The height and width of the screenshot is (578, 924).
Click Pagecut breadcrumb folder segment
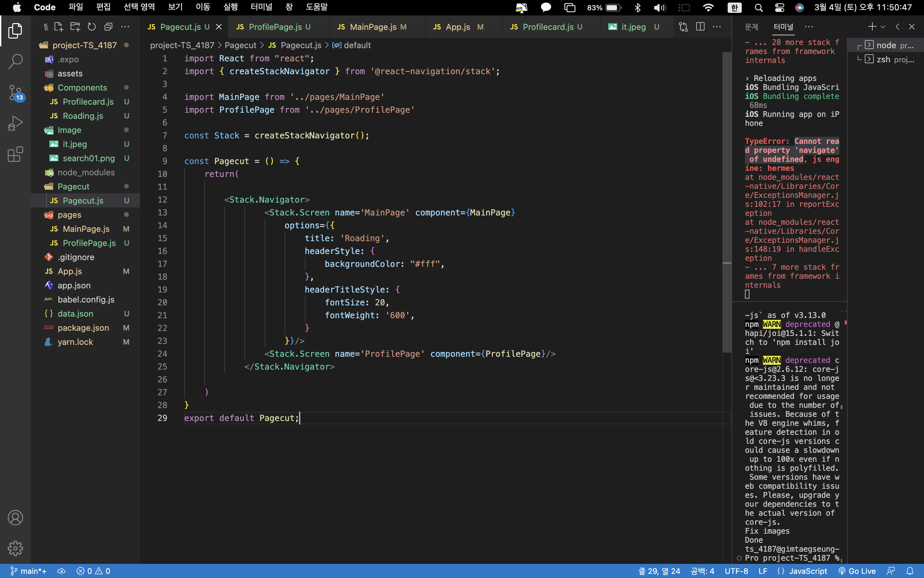point(241,45)
